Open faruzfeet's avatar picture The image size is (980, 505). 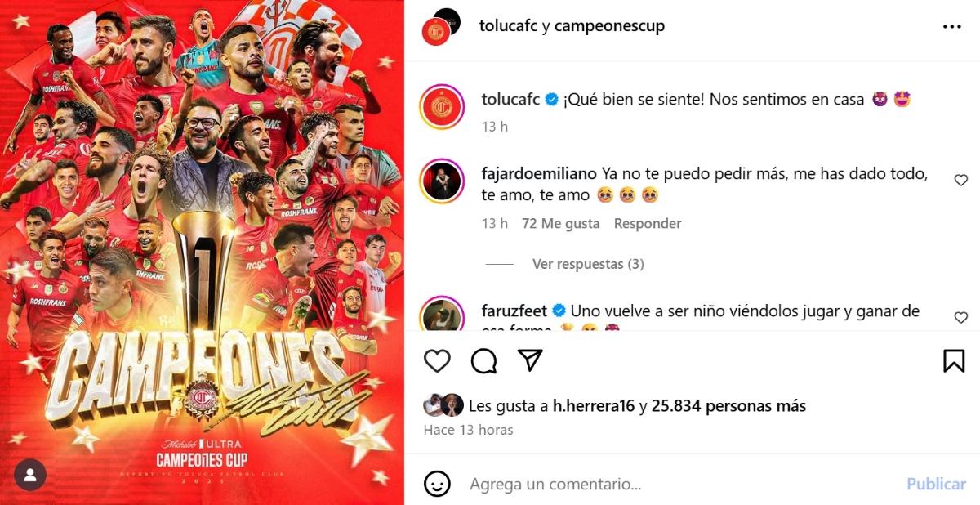(x=442, y=315)
